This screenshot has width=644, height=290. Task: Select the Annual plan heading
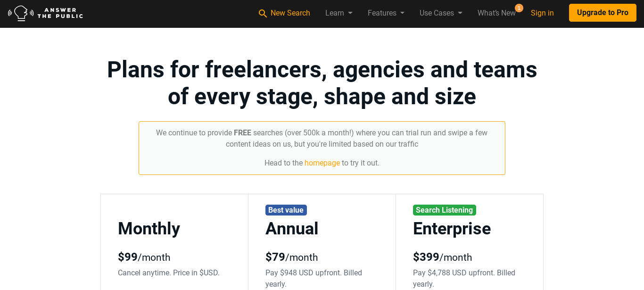(x=292, y=229)
